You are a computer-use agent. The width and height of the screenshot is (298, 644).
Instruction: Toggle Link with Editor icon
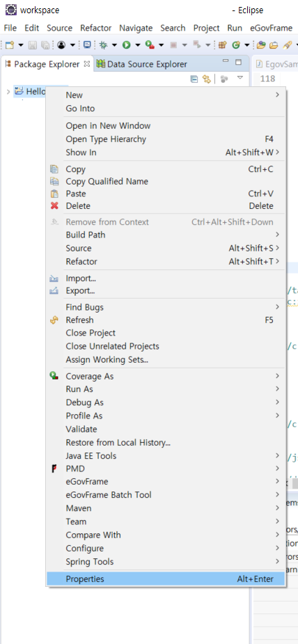(x=207, y=79)
